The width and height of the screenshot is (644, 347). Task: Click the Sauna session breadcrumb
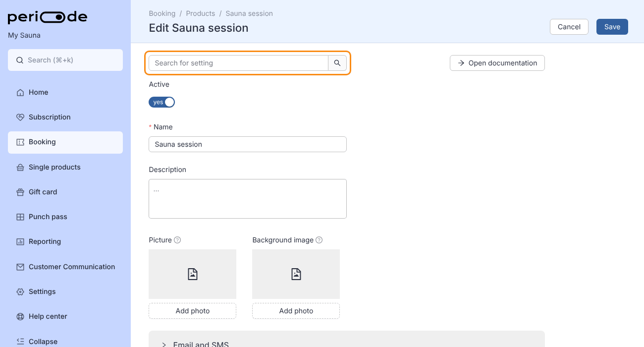click(249, 13)
